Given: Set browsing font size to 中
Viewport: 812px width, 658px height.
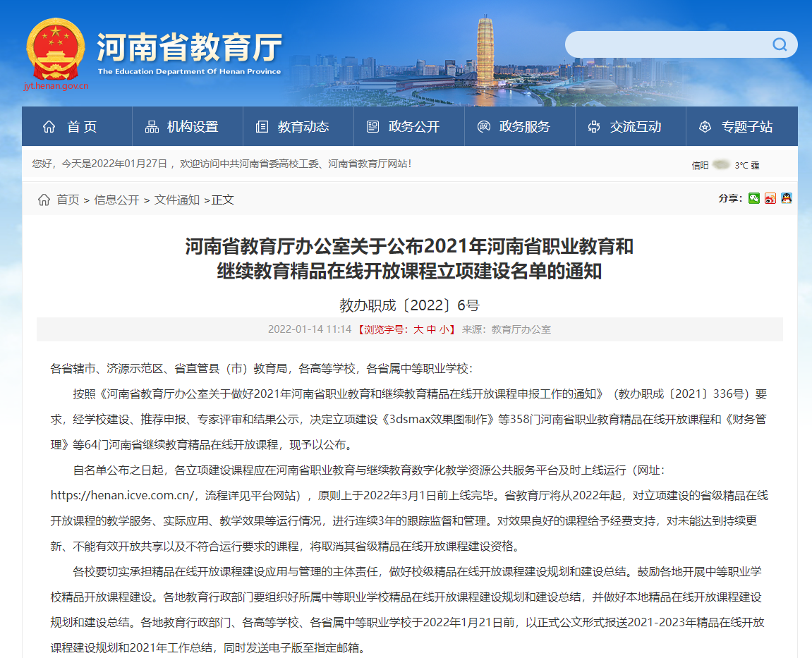Looking at the screenshot, I should click(x=431, y=330).
